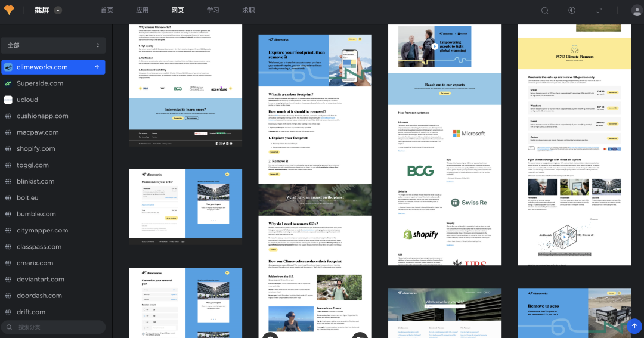Open the 'Why choose Climeworks' page thumbnail
The height and width of the screenshot is (338, 644).
tap(185, 85)
